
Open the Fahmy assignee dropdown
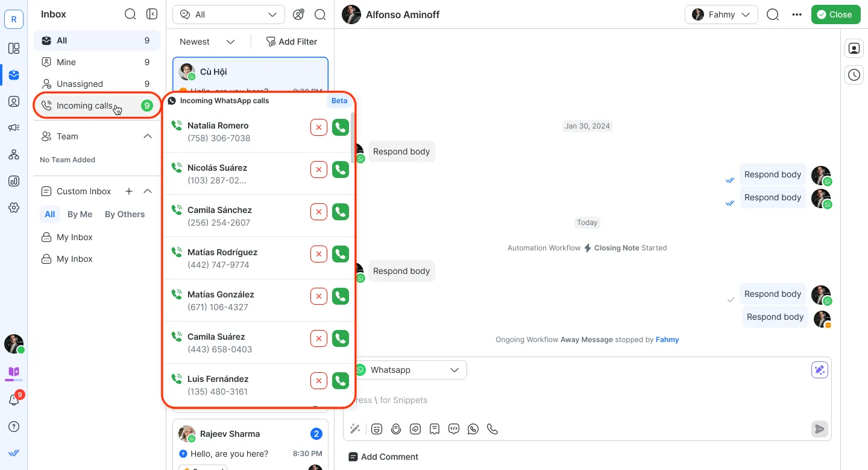[x=721, y=14]
